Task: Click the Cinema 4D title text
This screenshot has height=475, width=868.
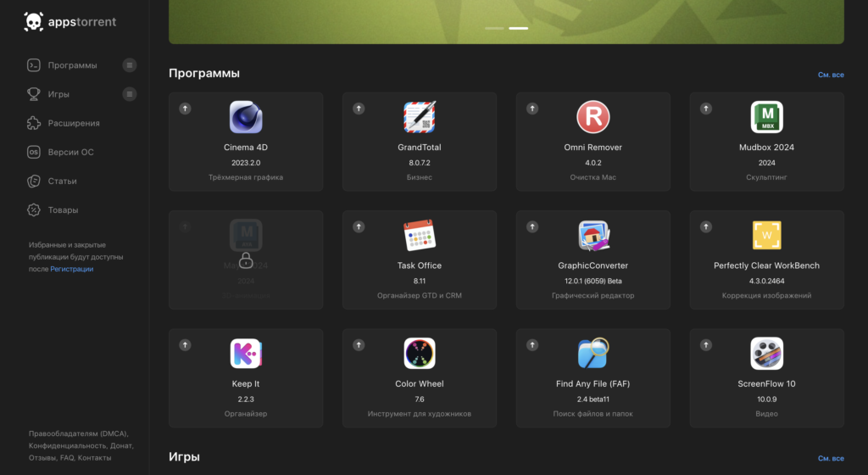Action: click(246, 148)
